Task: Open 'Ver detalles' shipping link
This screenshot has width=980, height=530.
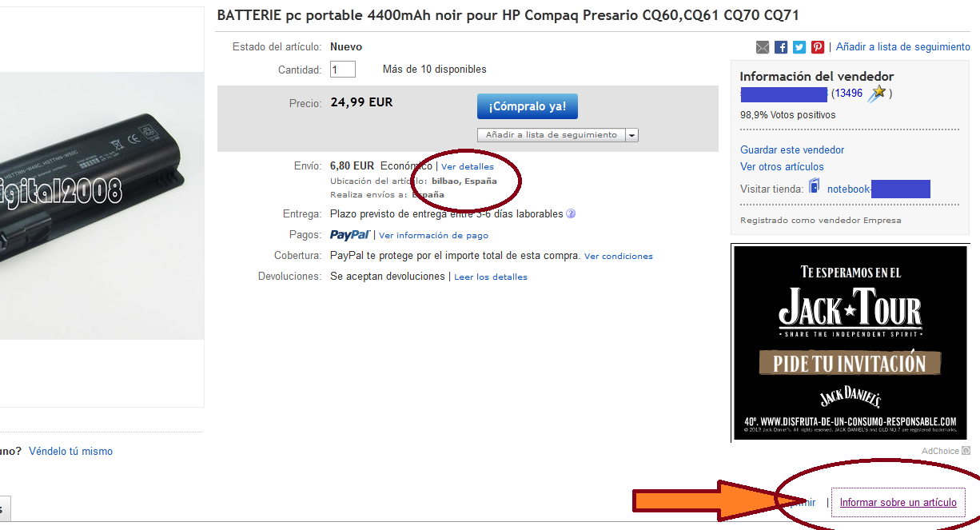Action: 468,166
